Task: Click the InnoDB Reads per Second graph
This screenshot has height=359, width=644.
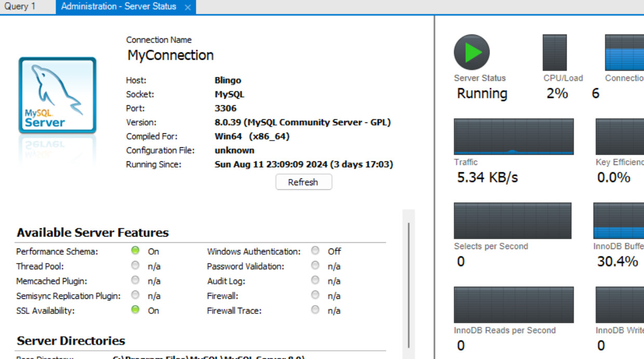Action: click(x=514, y=305)
